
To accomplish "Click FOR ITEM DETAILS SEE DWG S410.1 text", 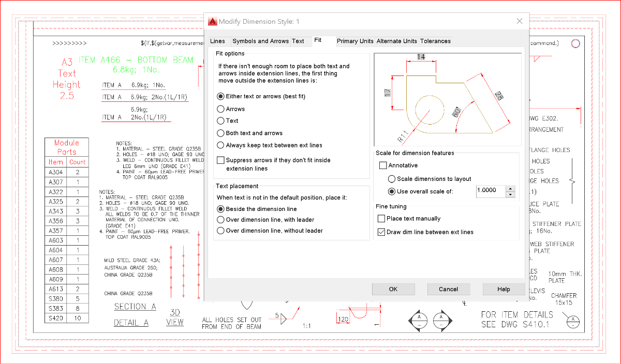I will 517,320.
